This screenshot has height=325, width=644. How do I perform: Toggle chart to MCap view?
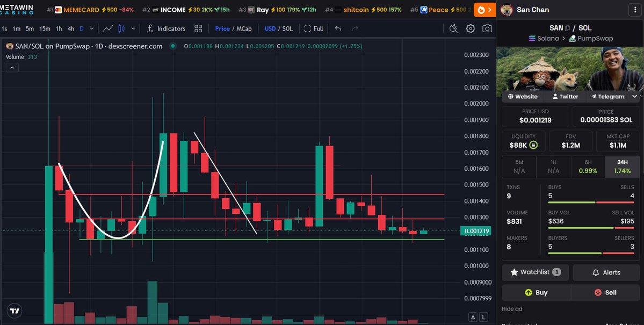[244, 28]
